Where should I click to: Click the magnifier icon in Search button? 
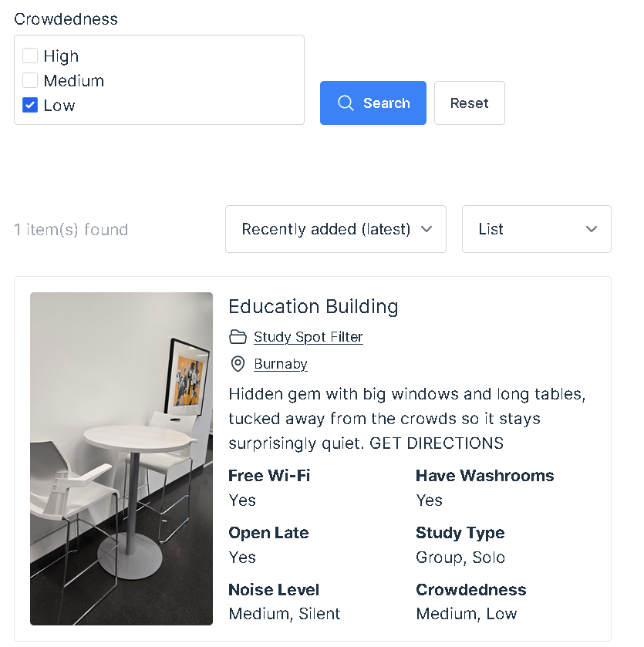[346, 103]
